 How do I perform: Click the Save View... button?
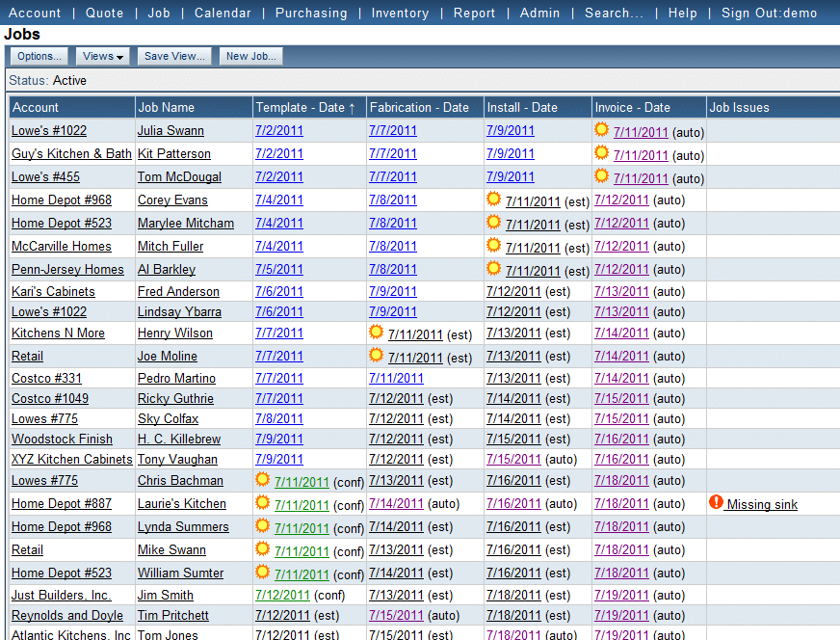[x=174, y=56]
